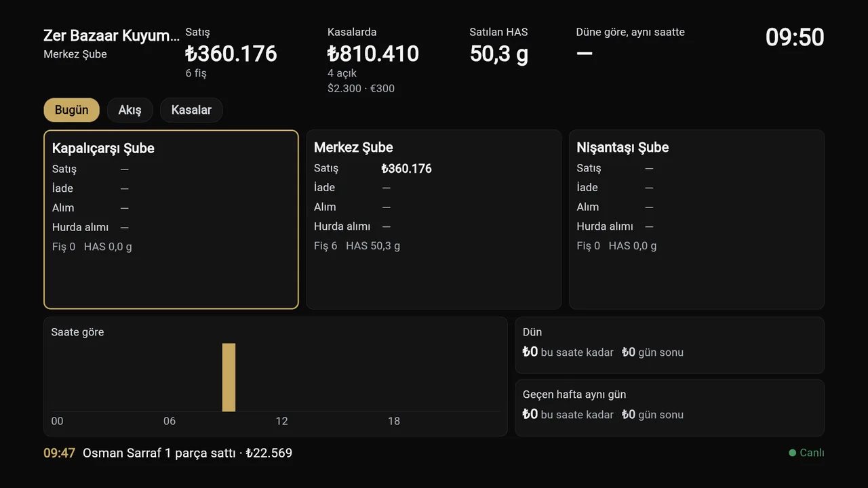Select the Kapalıçarşı Şube card heading
The width and height of the screenshot is (868, 488).
[103, 148]
